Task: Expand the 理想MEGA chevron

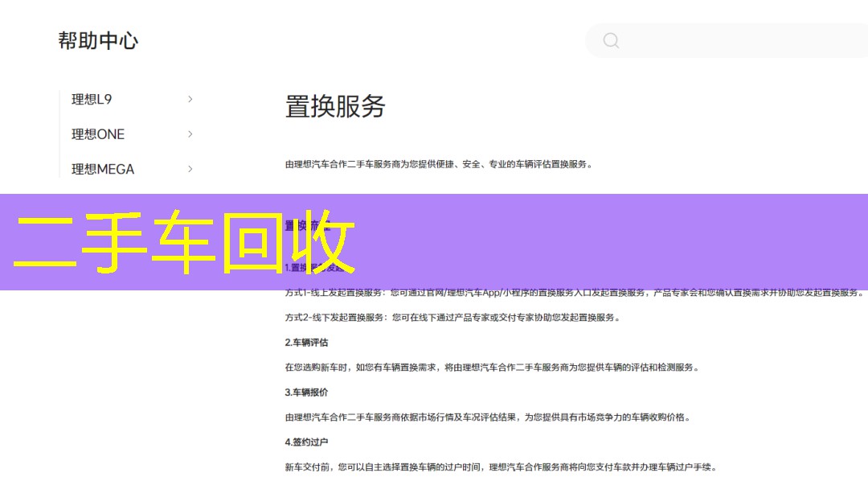Action: (190, 169)
